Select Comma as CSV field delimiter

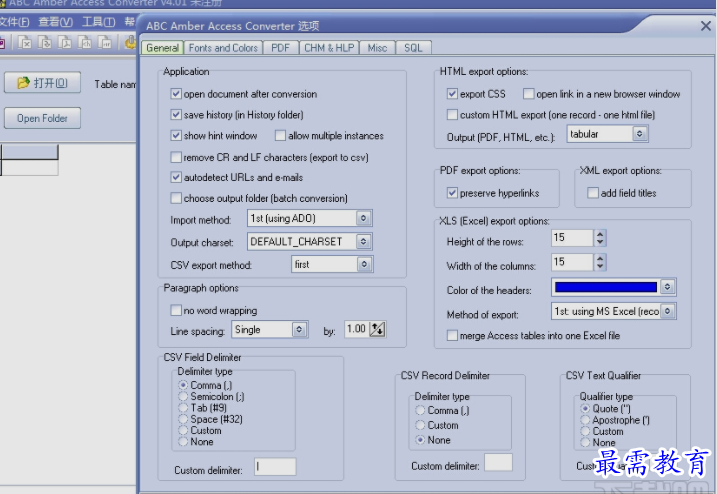183,385
